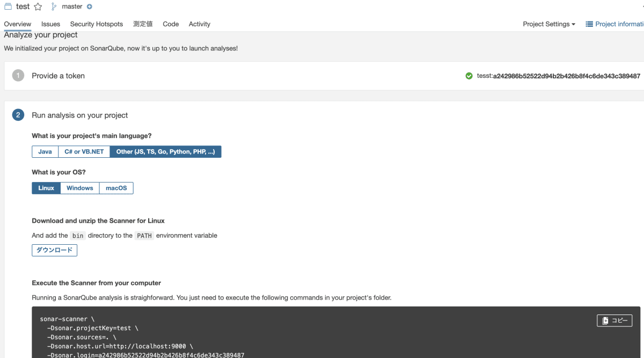This screenshot has height=358, width=644.
Task: Choose Linux as the OS
Action: pyautogui.click(x=46, y=188)
